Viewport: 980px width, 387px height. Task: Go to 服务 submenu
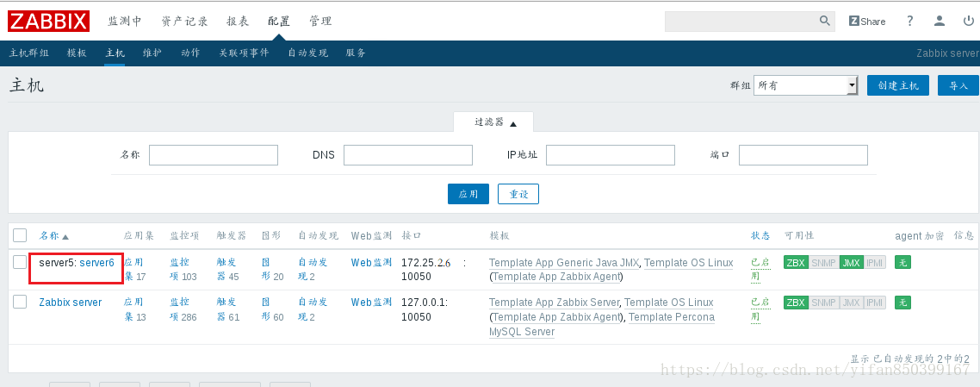356,53
